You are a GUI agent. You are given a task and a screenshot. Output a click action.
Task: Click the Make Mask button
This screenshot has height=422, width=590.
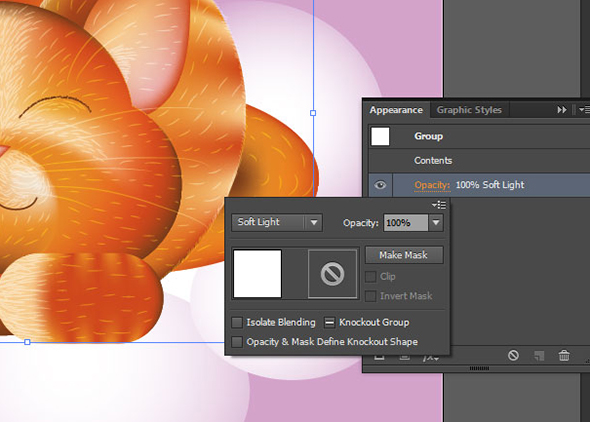coord(404,255)
